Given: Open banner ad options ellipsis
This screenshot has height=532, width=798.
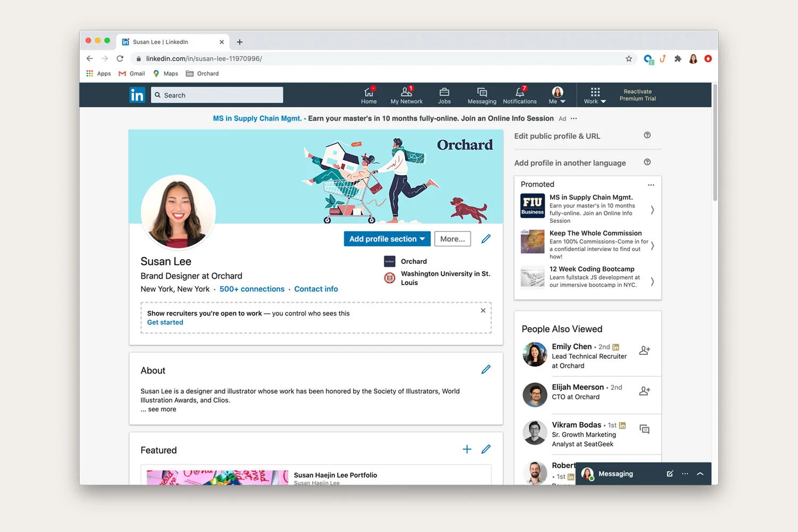Looking at the screenshot, I should [573, 119].
